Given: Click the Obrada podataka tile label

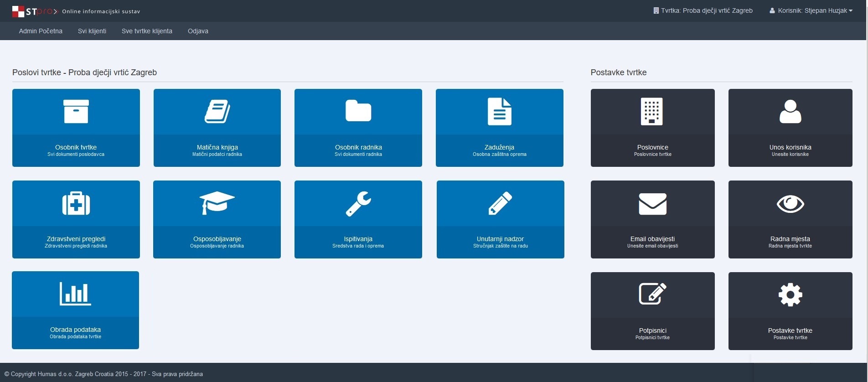Looking at the screenshot, I should point(76,330).
